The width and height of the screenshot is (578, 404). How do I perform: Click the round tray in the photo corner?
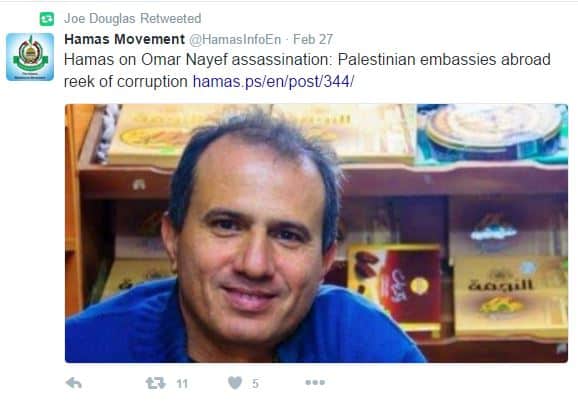[494, 132]
